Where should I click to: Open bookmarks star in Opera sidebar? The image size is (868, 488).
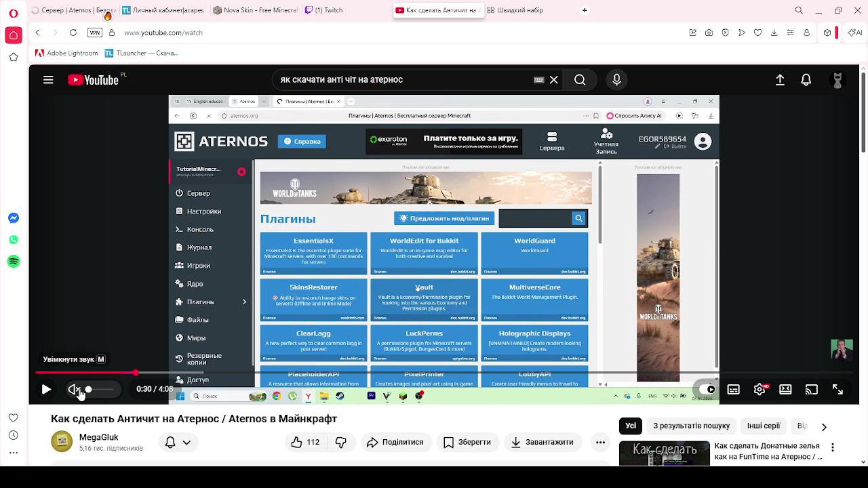coord(14,58)
